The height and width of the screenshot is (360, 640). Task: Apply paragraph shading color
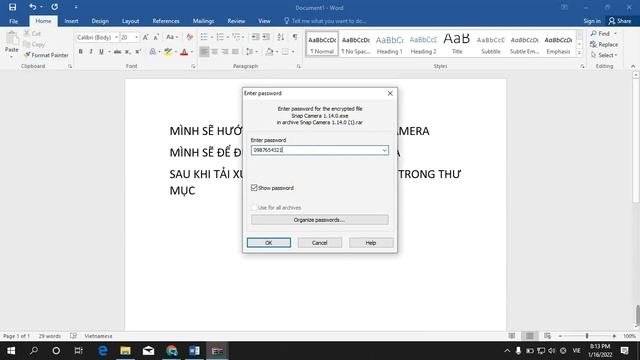tap(269, 51)
